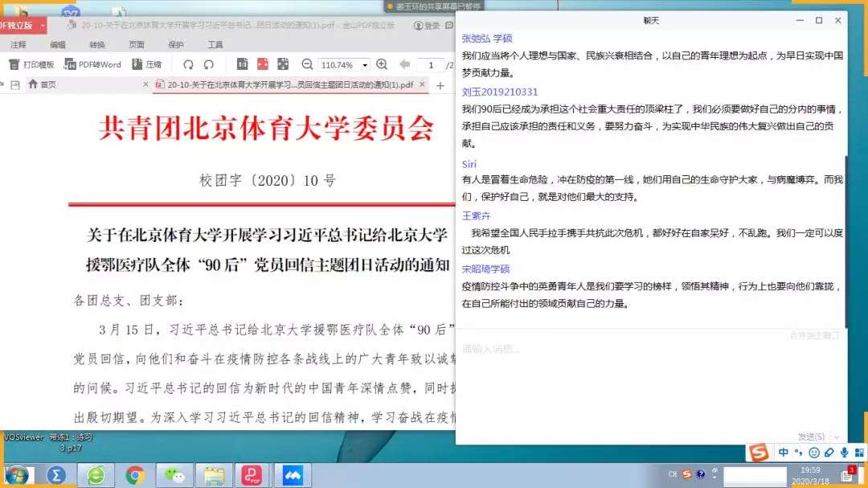
Task: Rotate the page counterclockwise
Action: (x=188, y=64)
